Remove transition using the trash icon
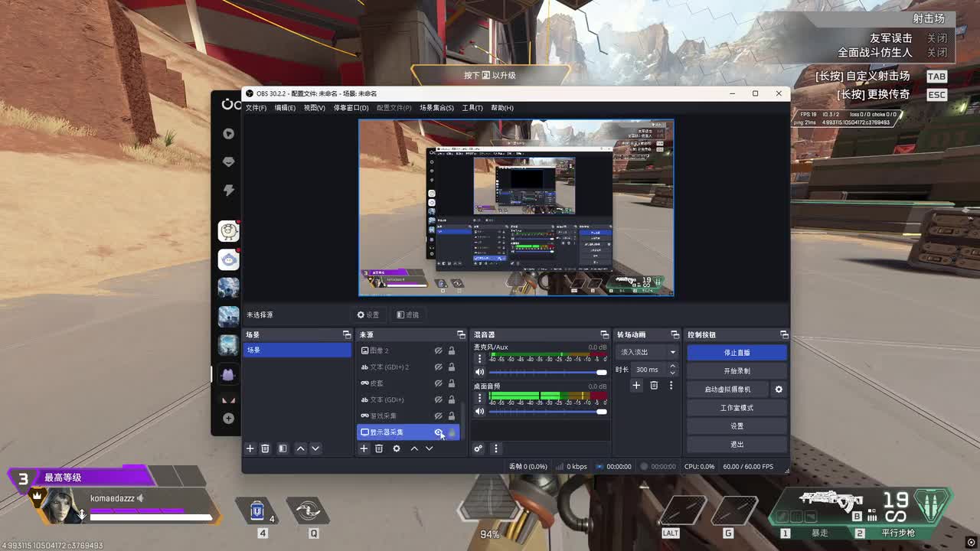 click(654, 386)
